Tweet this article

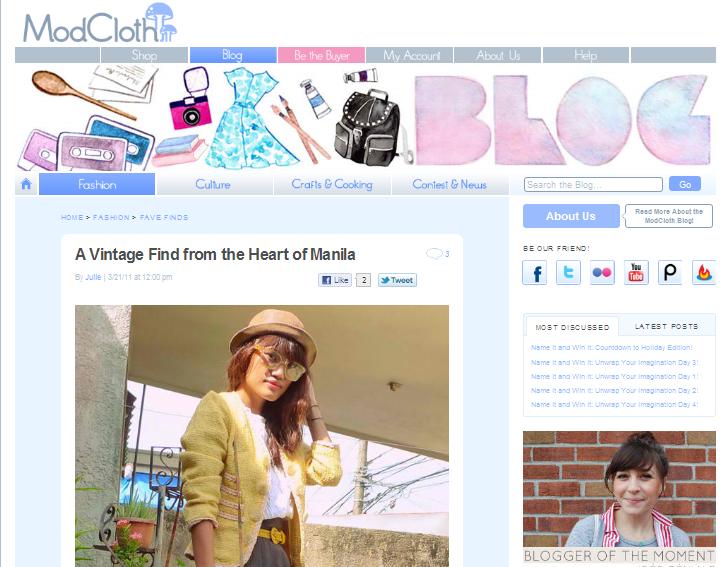click(x=397, y=280)
